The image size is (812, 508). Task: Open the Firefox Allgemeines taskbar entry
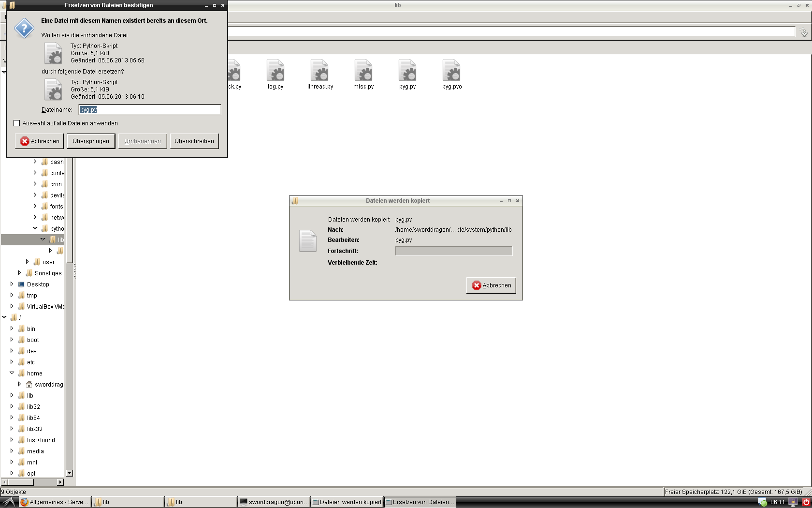pos(55,502)
